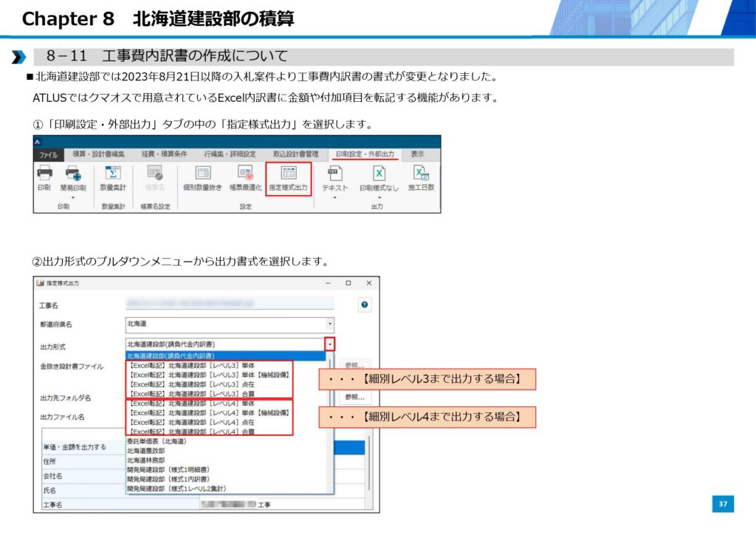Click the 指定様式出力 icon
756x535 pixels.
[289, 174]
